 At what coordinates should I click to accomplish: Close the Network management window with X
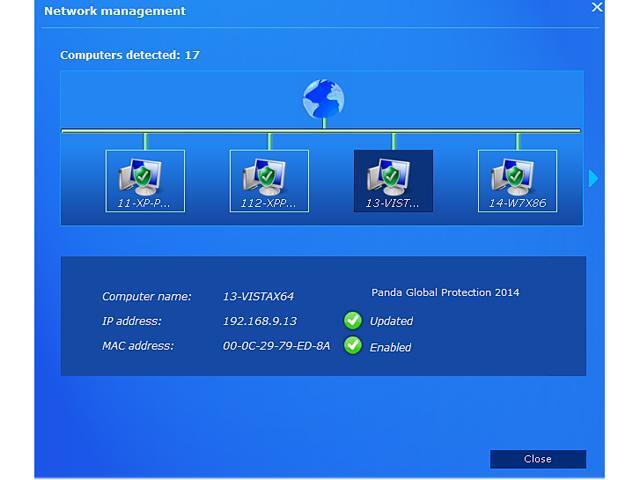coord(597,7)
